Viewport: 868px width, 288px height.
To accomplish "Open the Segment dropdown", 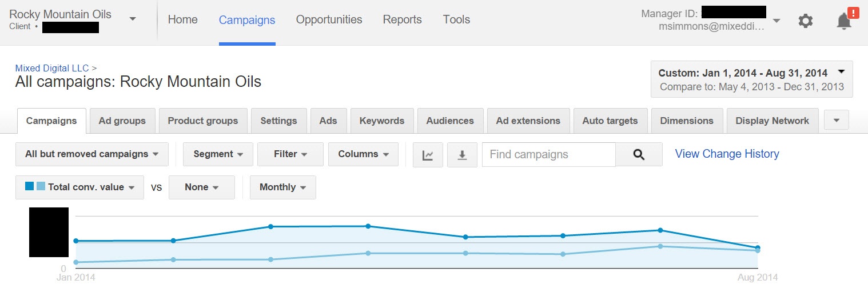I will click(x=218, y=154).
